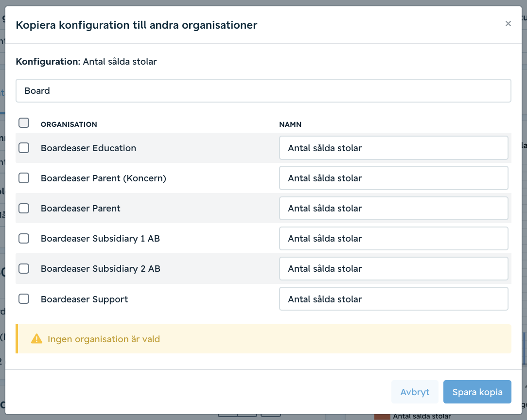Click the 'Boardeaser Parent (Koncern)' organisation name
The width and height of the screenshot is (527, 420).
tap(104, 178)
